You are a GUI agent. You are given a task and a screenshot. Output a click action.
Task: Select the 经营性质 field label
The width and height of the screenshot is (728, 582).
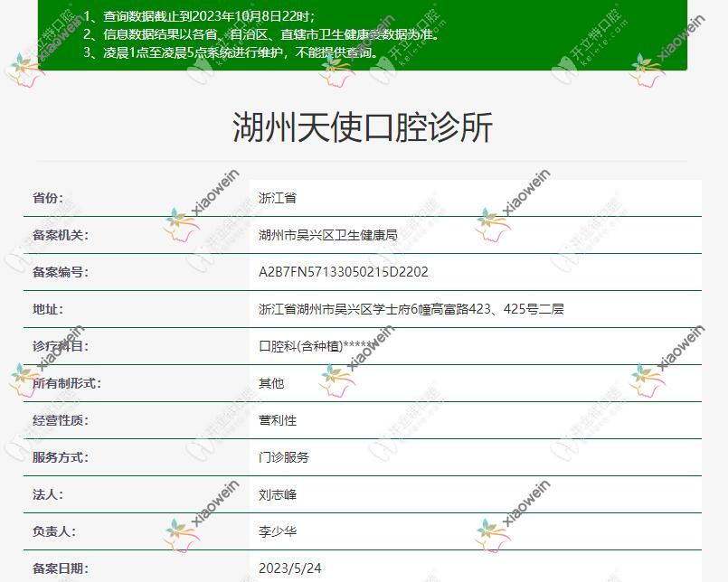(x=60, y=420)
